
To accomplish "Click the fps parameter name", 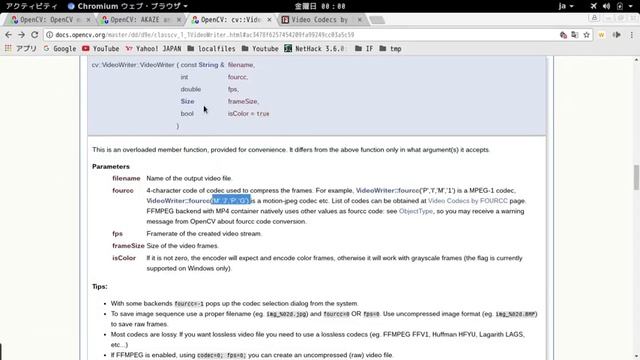I will coord(118,234).
